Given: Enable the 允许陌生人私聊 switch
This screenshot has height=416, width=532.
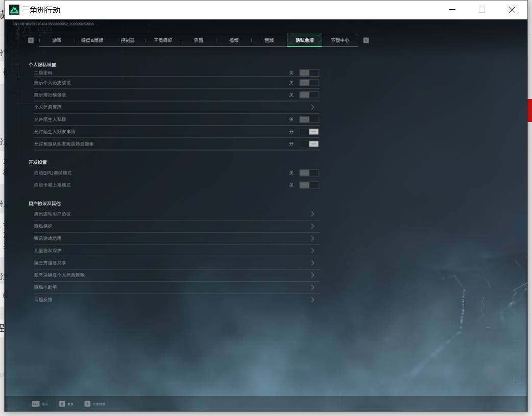Looking at the screenshot, I should 309,119.
